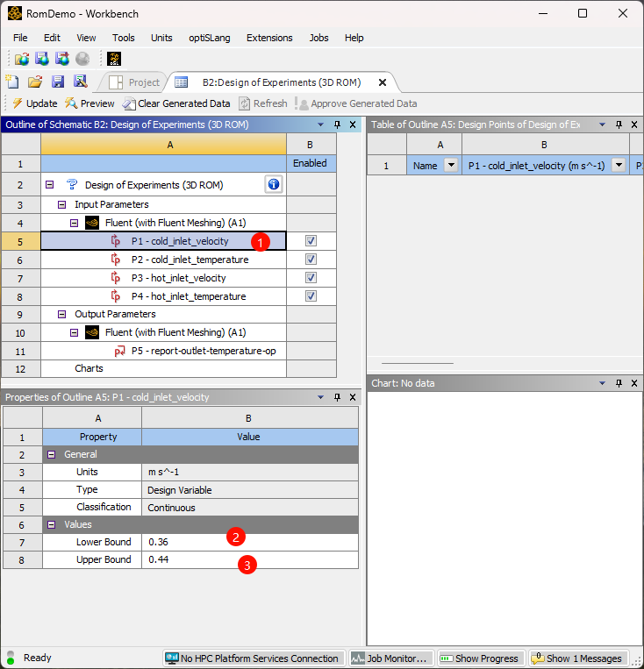This screenshot has height=669, width=644.
Task: Pin the Properties of Outline panel
Action: 337,397
